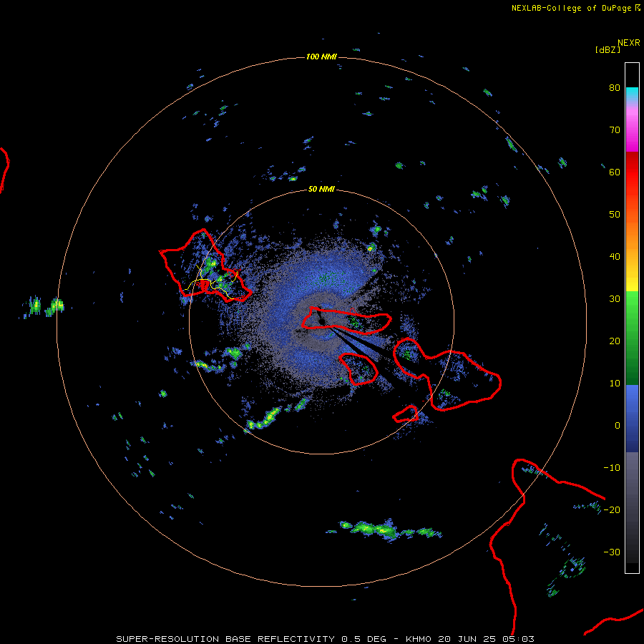The image size is (644, 644).
Task: Click the 20 dBZ scale value
Action: pyautogui.click(x=615, y=341)
